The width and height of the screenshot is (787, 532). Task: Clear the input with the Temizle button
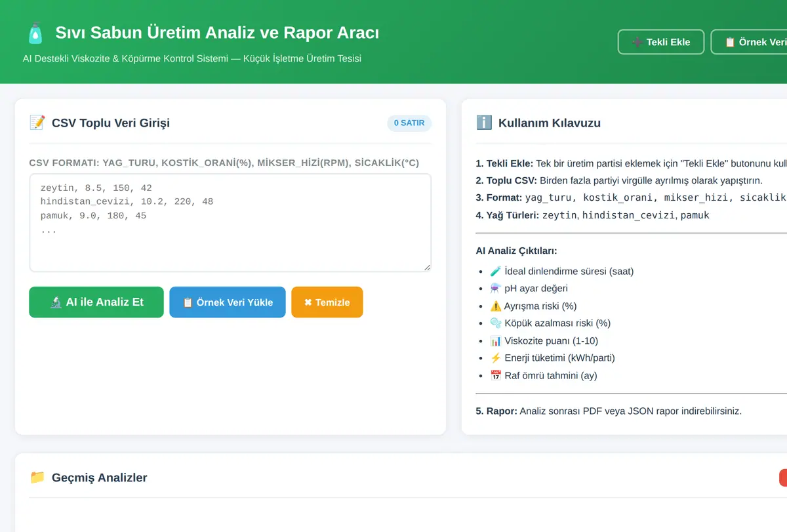point(327,302)
